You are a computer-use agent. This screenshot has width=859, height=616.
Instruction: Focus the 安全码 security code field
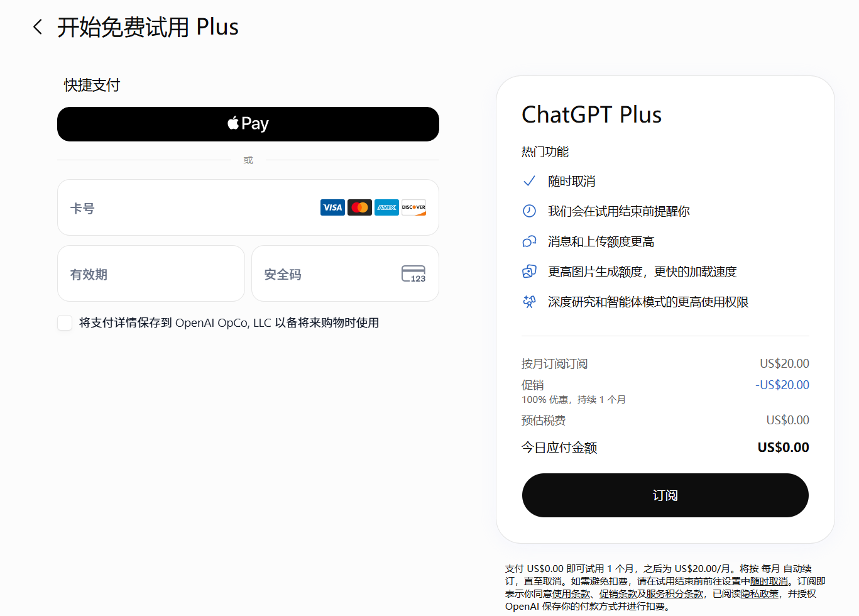(x=345, y=273)
